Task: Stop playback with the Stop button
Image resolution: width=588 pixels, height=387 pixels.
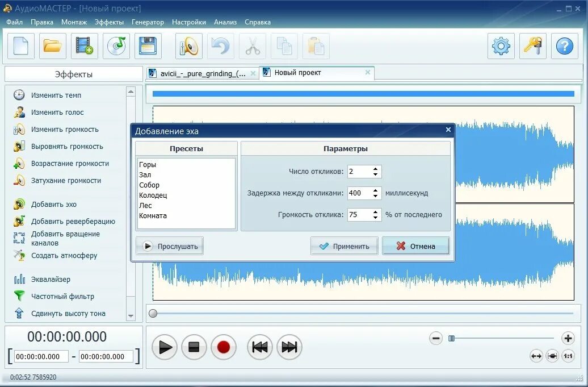Action: click(194, 347)
